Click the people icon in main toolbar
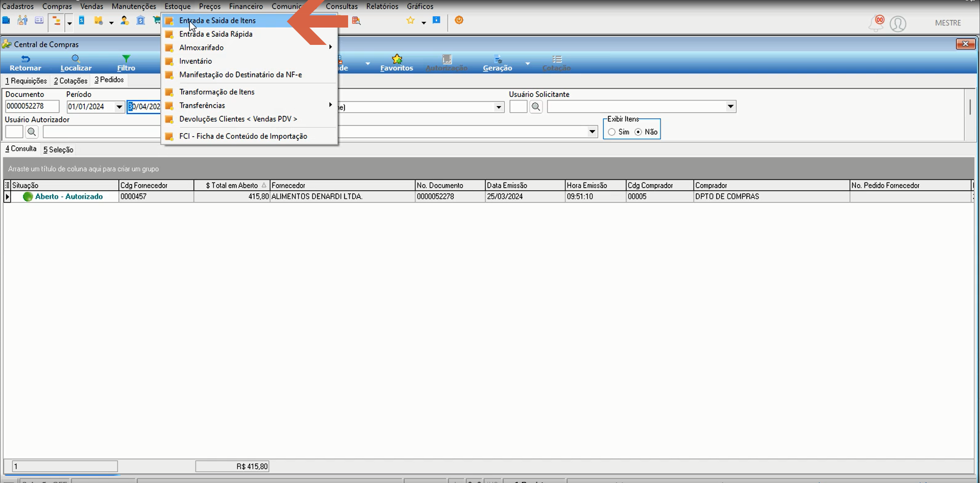Image resolution: width=980 pixels, height=483 pixels. click(22, 20)
